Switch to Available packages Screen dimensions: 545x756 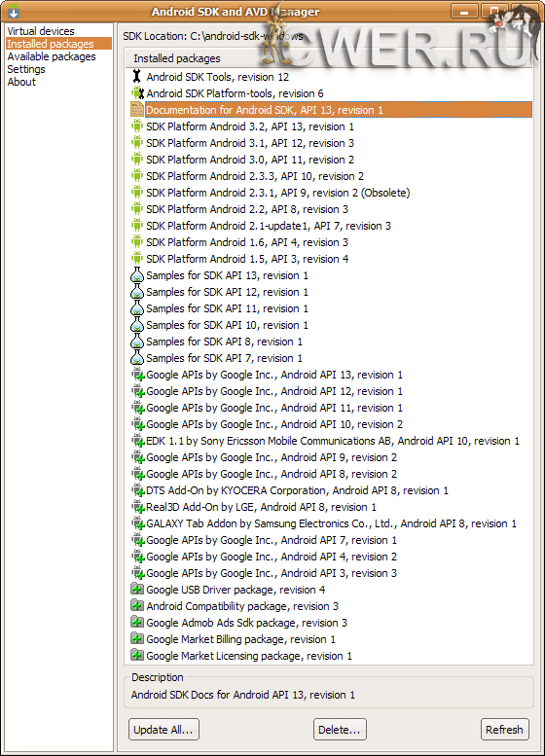pyautogui.click(x=52, y=56)
